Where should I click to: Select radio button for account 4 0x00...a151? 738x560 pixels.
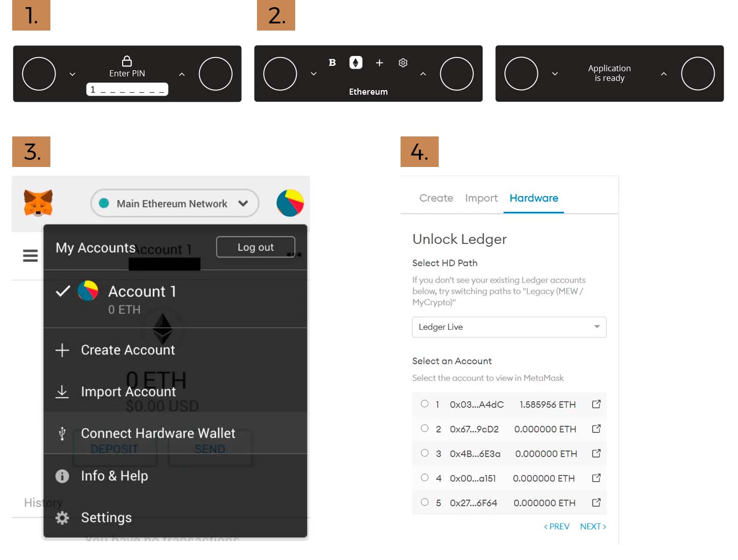click(x=424, y=478)
